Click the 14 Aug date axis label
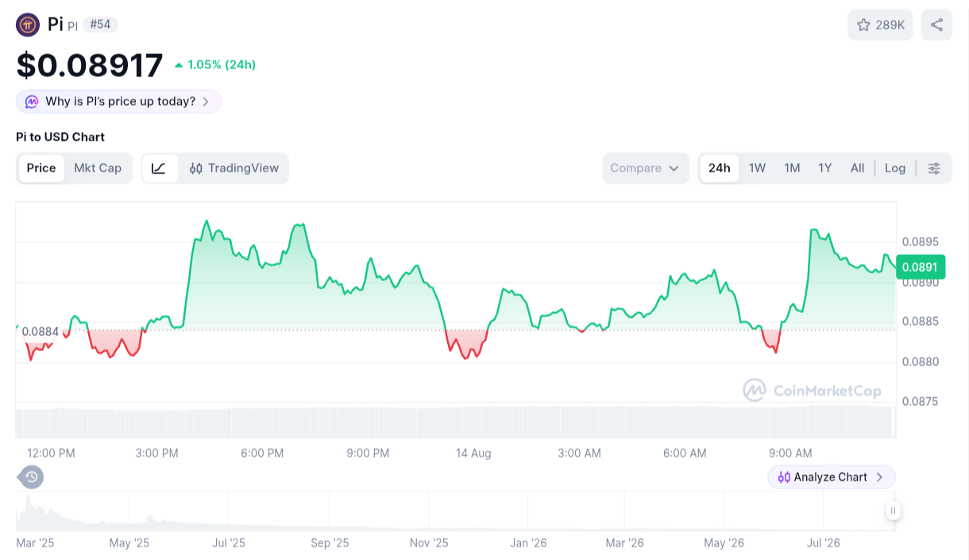The image size is (969, 560). (x=473, y=454)
